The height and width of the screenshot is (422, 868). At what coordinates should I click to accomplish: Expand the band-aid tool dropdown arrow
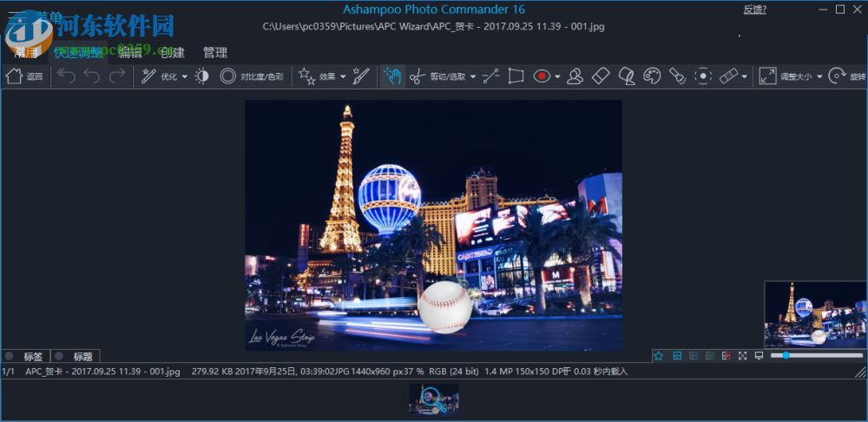[745, 76]
